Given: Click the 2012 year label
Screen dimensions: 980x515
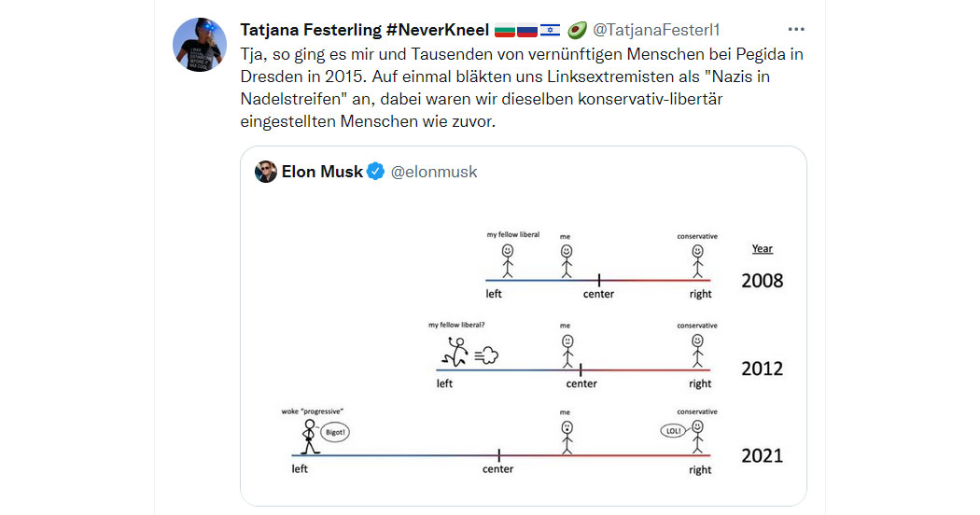Looking at the screenshot, I should (762, 369).
